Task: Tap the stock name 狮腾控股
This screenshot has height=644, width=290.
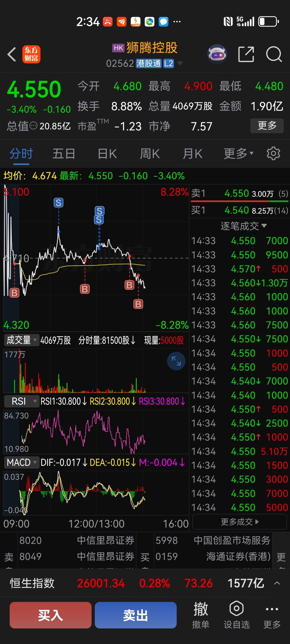Action: [152, 48]
